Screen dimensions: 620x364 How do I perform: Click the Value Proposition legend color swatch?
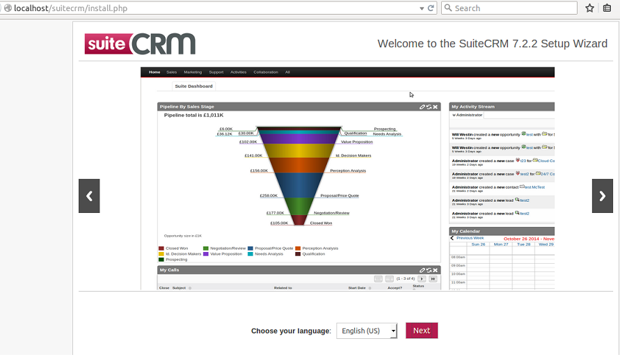[x=206, y=254]
